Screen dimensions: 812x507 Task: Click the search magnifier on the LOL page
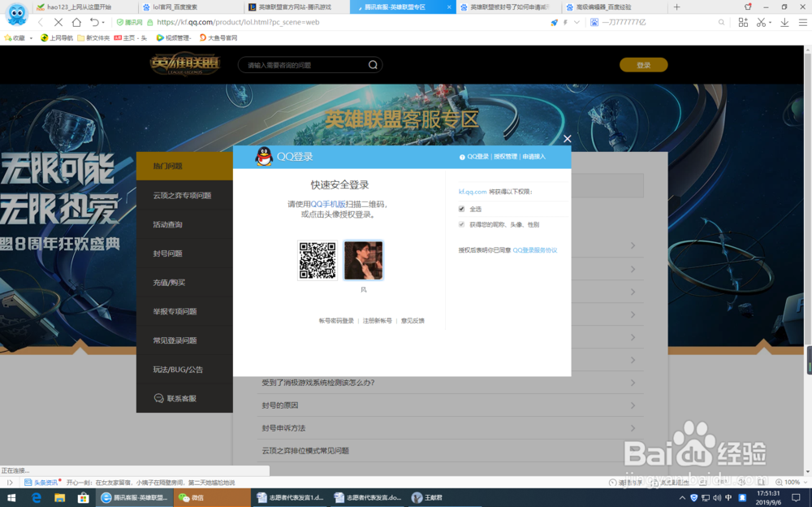373,65
